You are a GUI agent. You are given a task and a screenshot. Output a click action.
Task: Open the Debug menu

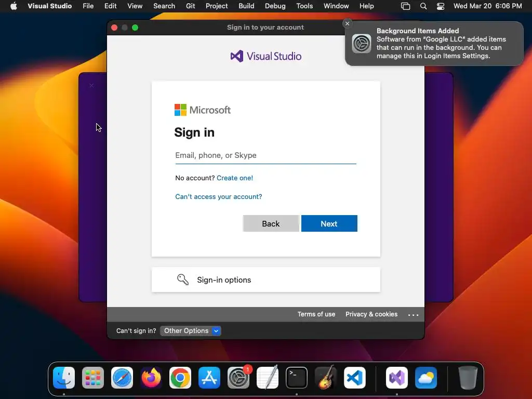pos(275,6)
